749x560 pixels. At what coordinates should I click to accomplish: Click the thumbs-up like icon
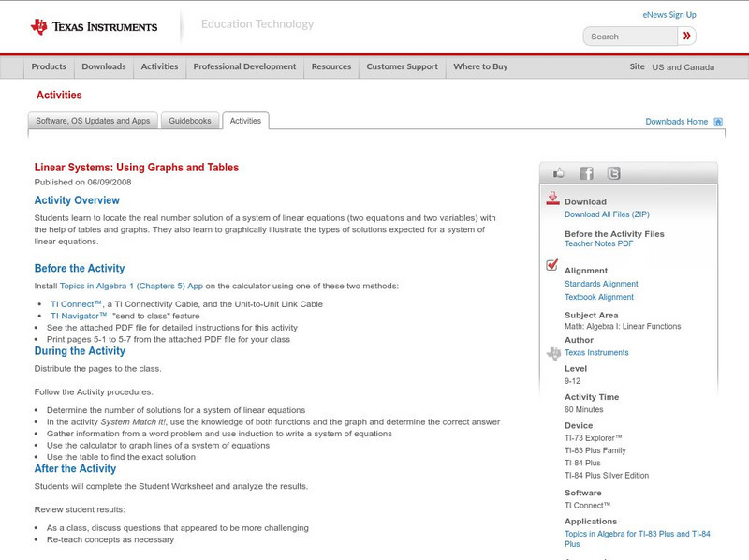(x=558, y=173)
